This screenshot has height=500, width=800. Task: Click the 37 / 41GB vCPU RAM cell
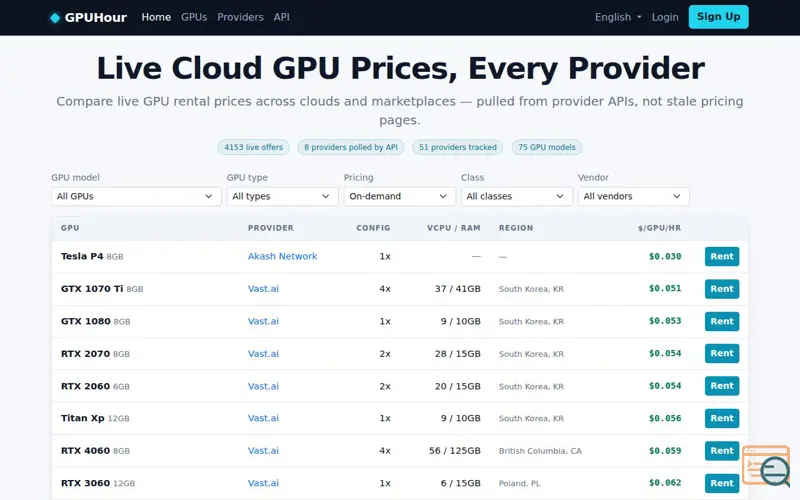tap(458, 289)
